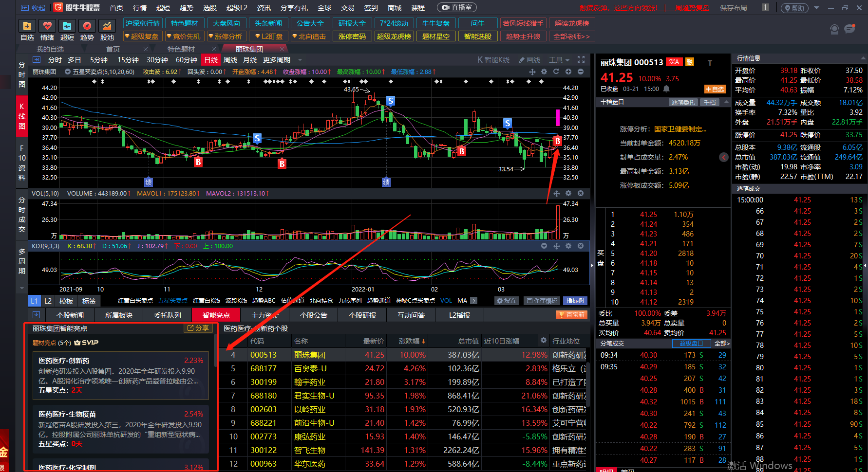Click the crosshair move icon on K-line chart header

pyautogui.click(x=532, y=72)
